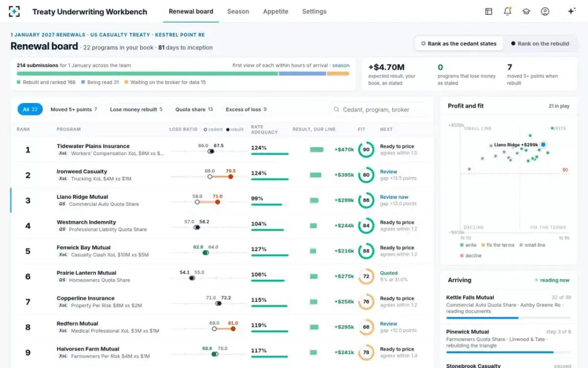Viewport: 588px width, 368px height.
Task: Toggle the Lose money rebuilt filter chip
Action: 136,109
